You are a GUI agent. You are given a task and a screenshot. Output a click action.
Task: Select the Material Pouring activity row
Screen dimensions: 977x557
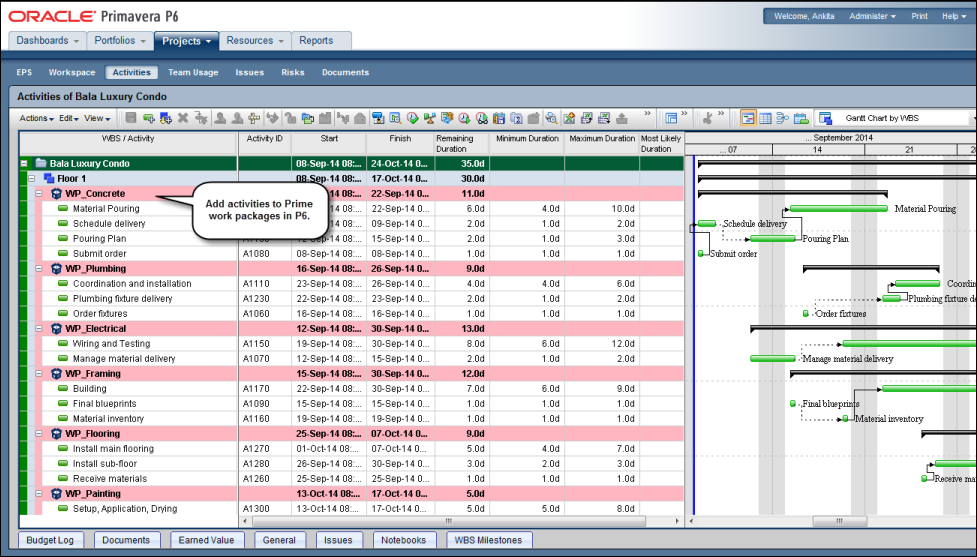pyautogui.click(x=106, y=209)
